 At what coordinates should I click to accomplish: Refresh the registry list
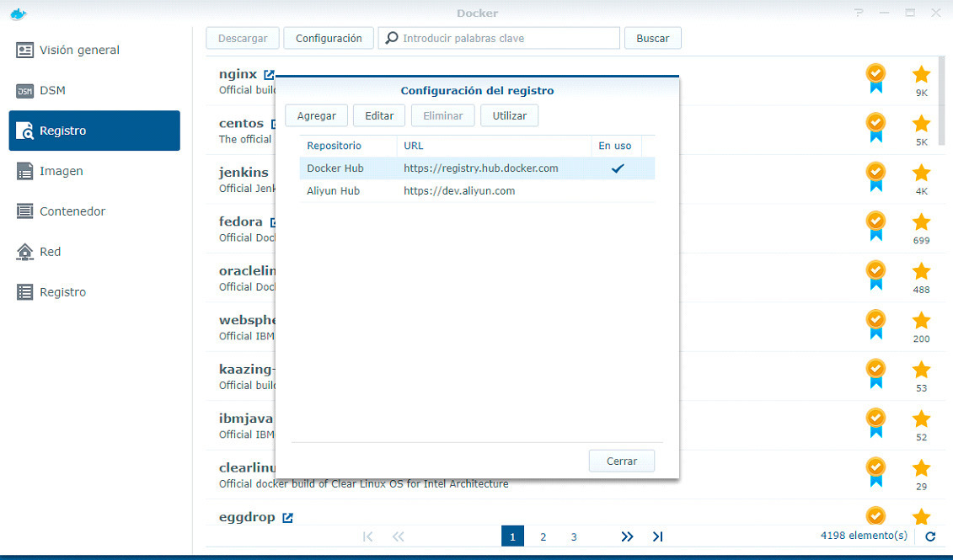pyautogui.click(x=930, y=536)
